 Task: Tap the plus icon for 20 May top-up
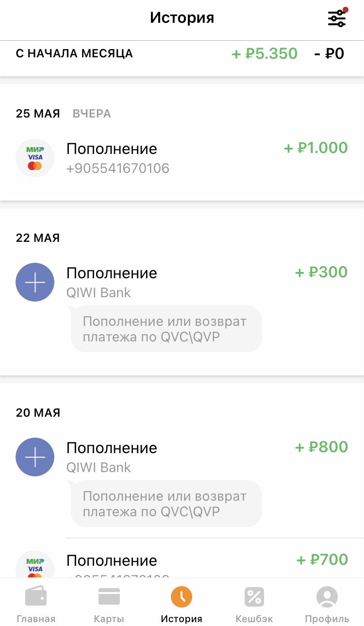[35, 457]
